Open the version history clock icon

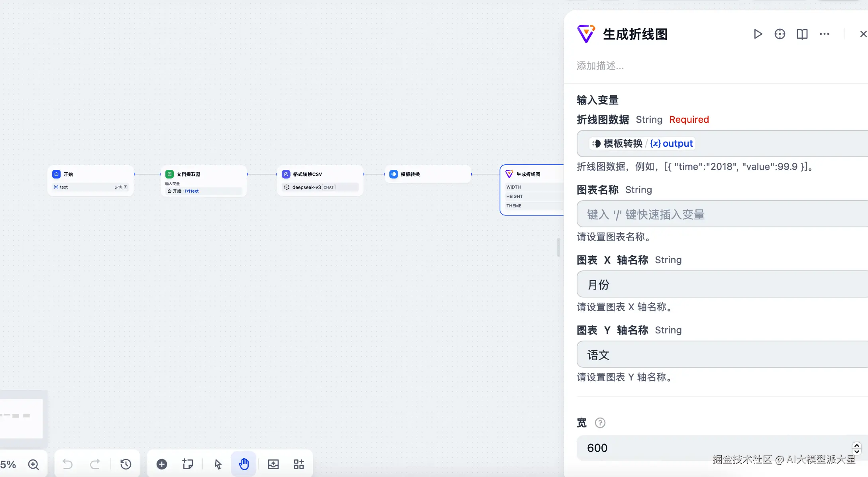click(x=126, y=464)
